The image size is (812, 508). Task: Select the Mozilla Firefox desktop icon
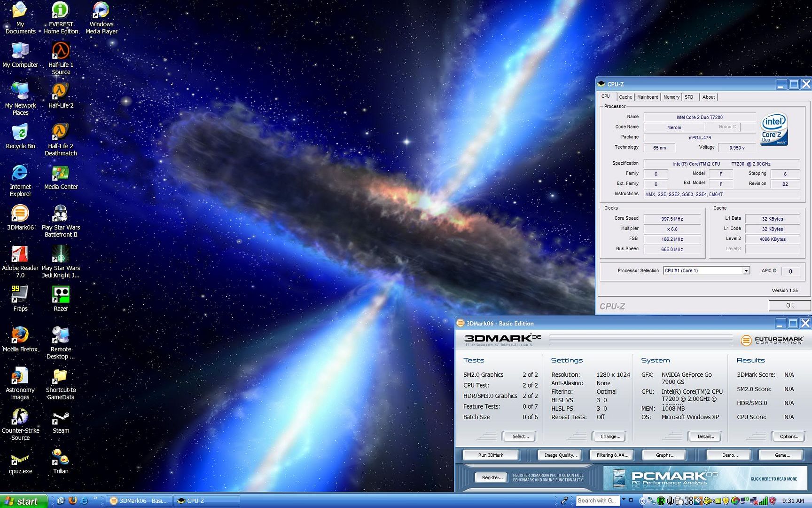[20, 339]
